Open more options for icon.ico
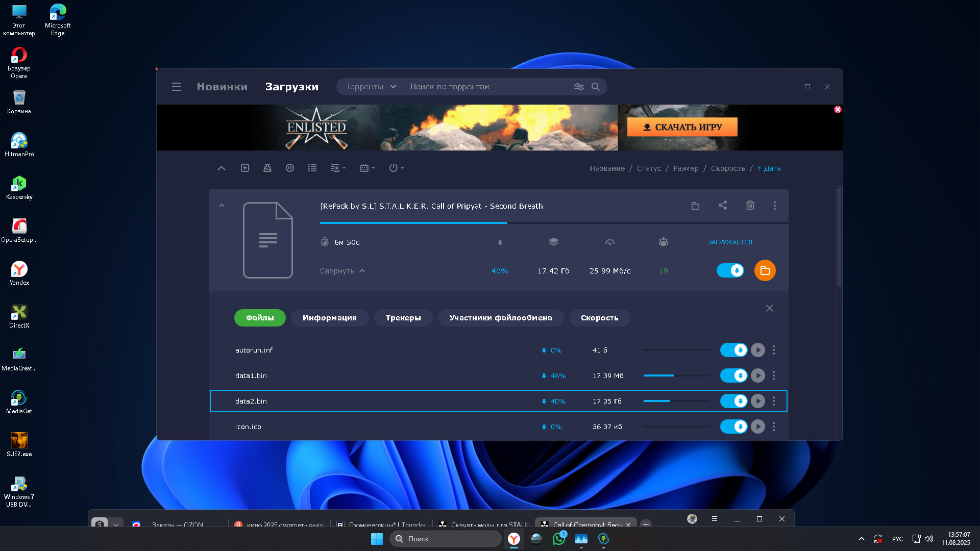The height and width of the screenshot is (551, 980). pos(774,427)
